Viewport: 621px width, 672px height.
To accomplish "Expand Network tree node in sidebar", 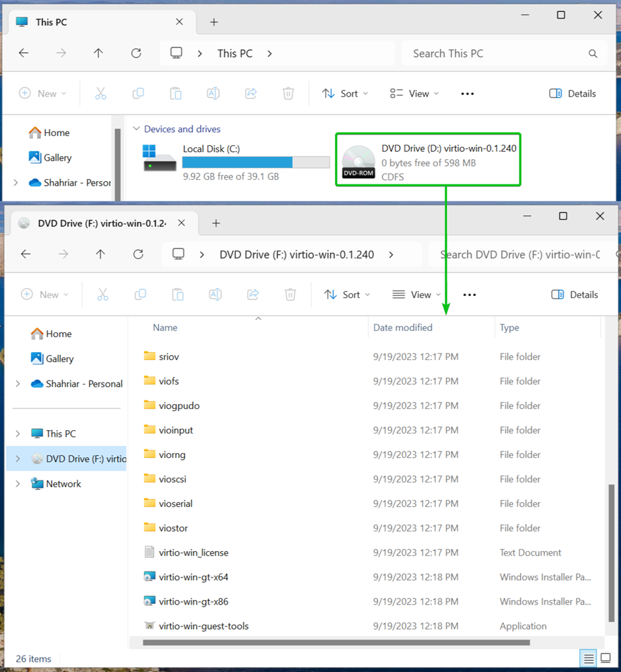I will pos(18,484).
